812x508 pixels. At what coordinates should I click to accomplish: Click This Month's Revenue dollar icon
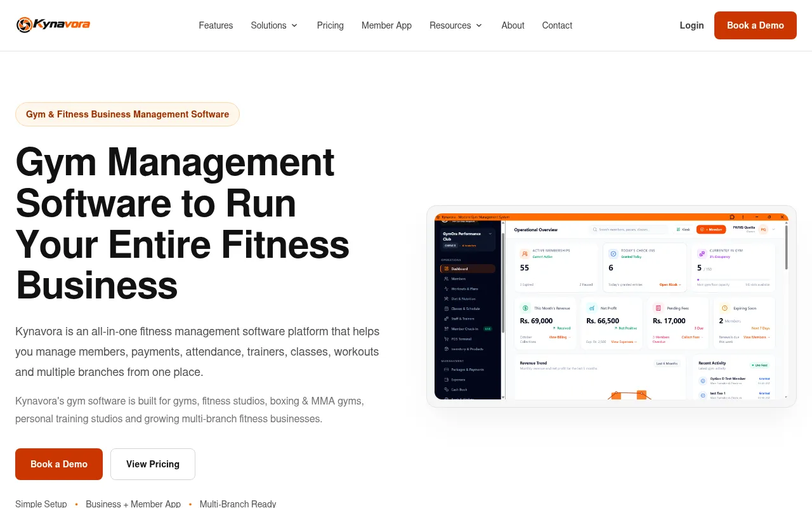(x=525, y=308)
